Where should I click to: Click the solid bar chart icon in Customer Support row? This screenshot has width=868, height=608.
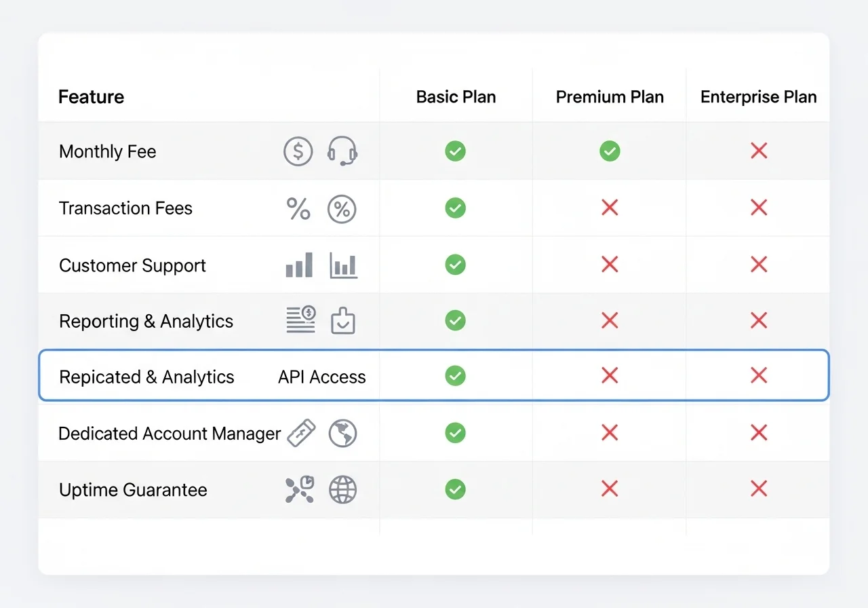point(299,265)
